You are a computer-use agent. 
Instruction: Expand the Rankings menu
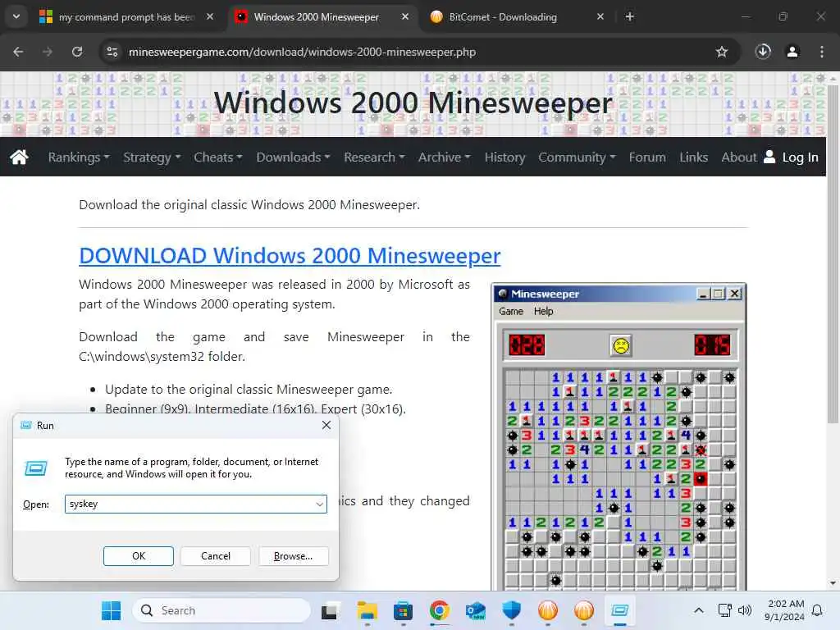point(79,157)
